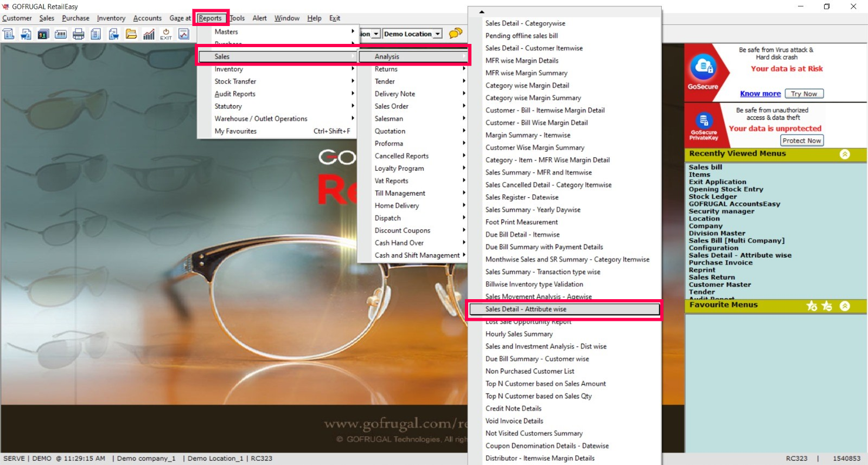This screenshot has height=465, width=868.
Task: Click the EXIT power toolbar icon
Action: (x=166, y=34)
